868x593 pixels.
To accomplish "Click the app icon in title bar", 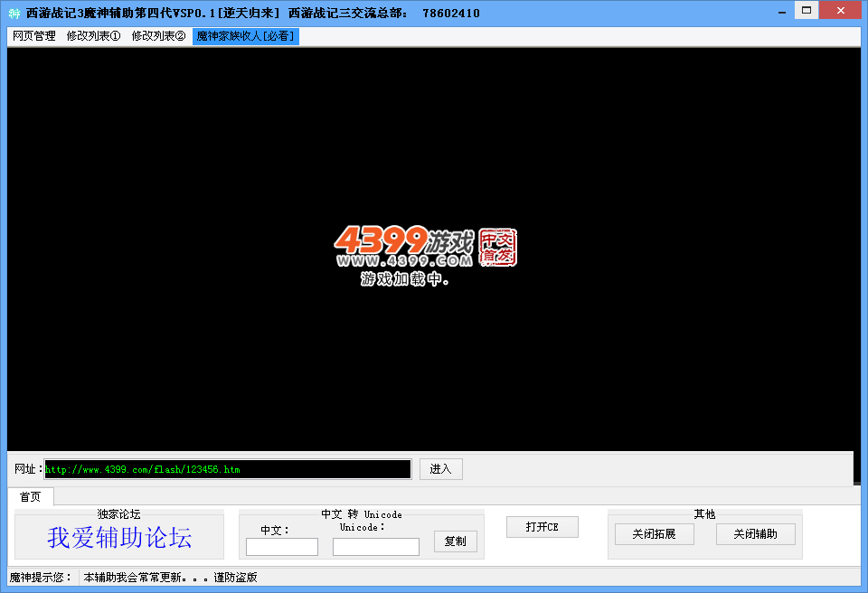I will (x=14, y=13).
